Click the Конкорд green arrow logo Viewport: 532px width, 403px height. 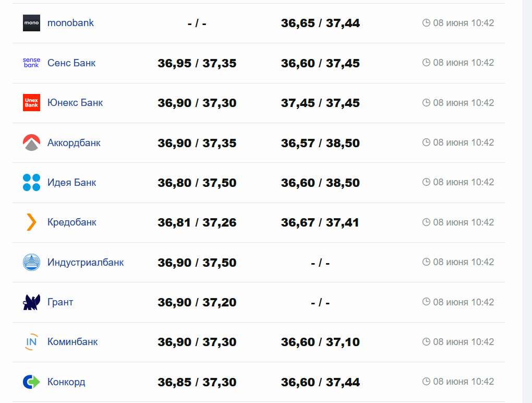click(31, 382)
